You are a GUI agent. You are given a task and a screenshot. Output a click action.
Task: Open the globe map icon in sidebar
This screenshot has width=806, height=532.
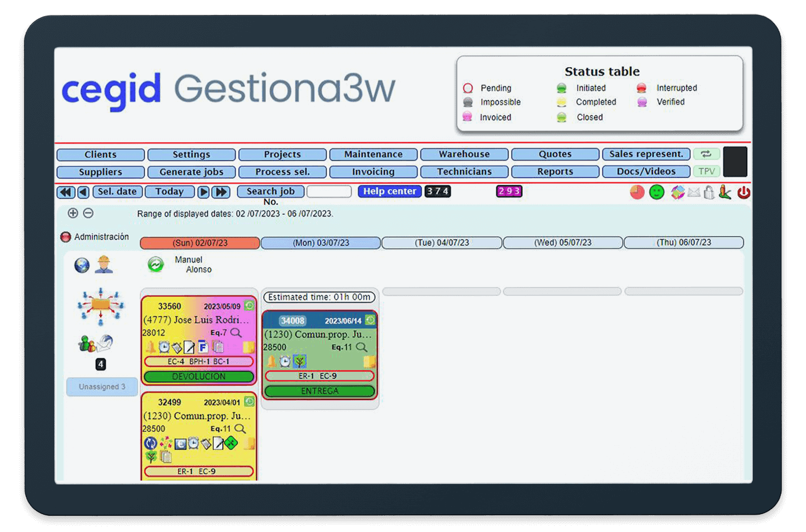pyautogui.click(x=82, y=265)
